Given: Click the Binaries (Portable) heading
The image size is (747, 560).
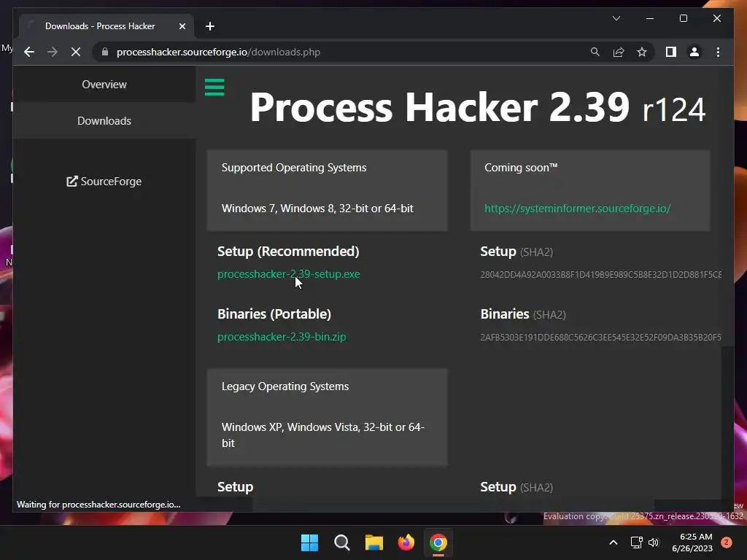Looking at the screenshot, I should [x=274, y=314].
